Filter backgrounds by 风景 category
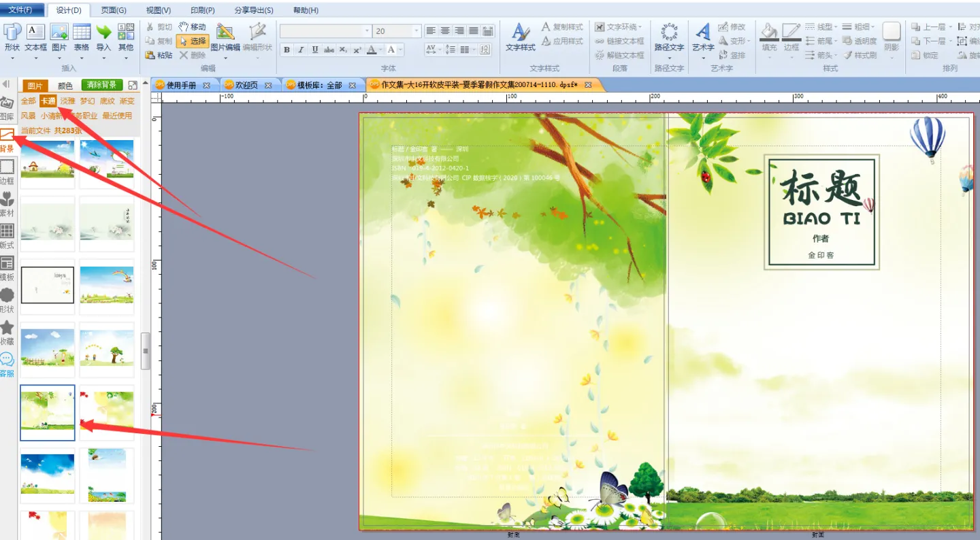 pos(28,116)
